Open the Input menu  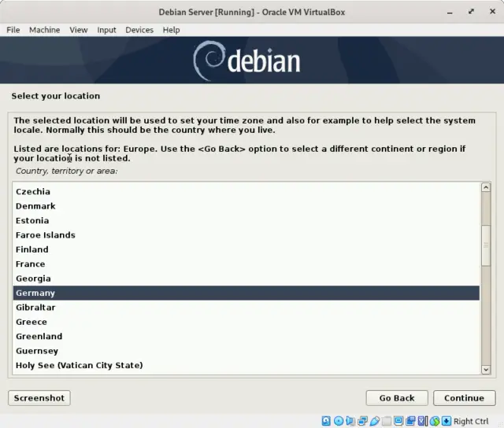[x=106, y=30]
